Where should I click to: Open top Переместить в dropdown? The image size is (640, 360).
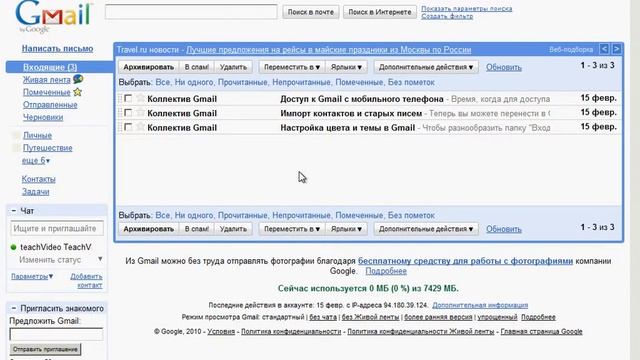292,67
